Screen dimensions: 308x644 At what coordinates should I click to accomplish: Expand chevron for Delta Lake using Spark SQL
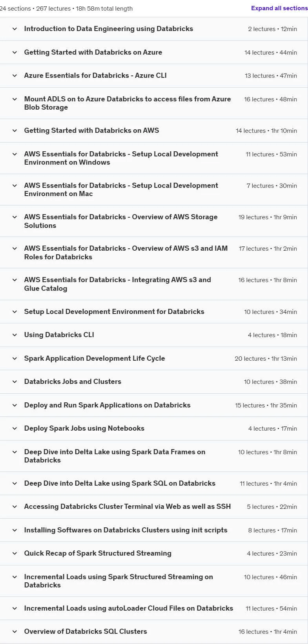pyautogui.click(x=15, y=483)
